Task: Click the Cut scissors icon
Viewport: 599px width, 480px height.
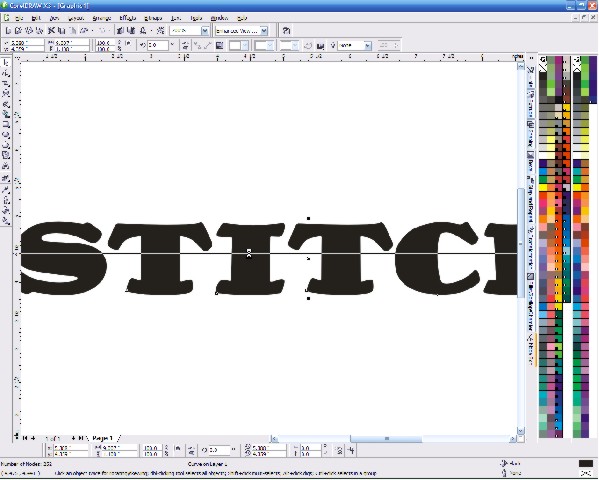Action: pyautogui.click(x=52, y=31)
